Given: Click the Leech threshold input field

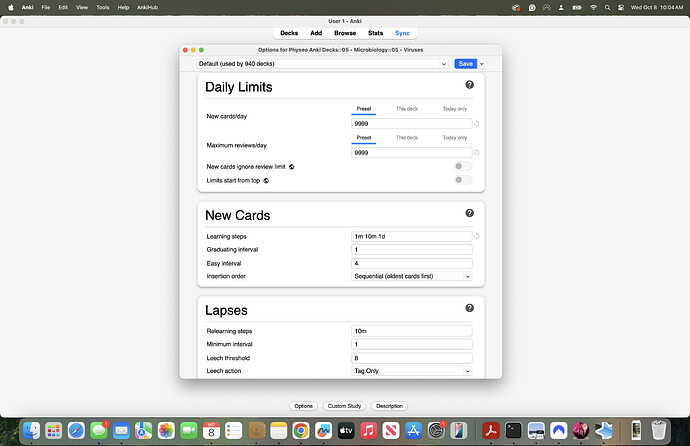Looking at the screenshot, I should 412,358.
